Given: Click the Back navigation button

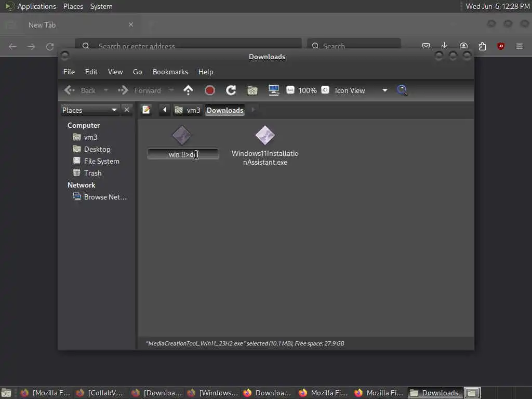Looking at the screenshot, I should click(81, 90).
